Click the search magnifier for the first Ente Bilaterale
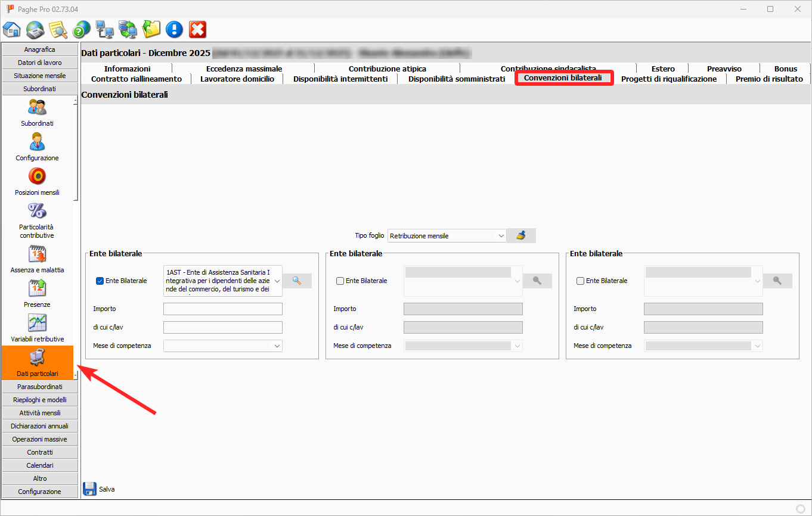Viewport: 812px width, 516px height. pyautogui.click(x=297, y=281)
